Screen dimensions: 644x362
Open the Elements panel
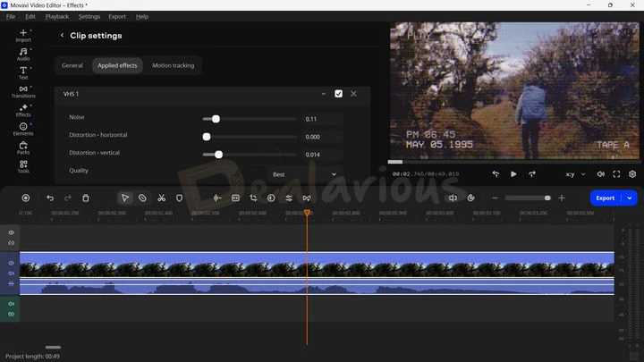click(x=23, y=129)
